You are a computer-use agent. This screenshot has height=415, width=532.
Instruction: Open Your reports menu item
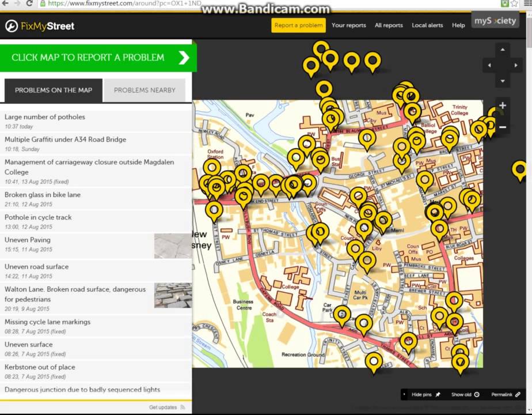coord(349,25)
